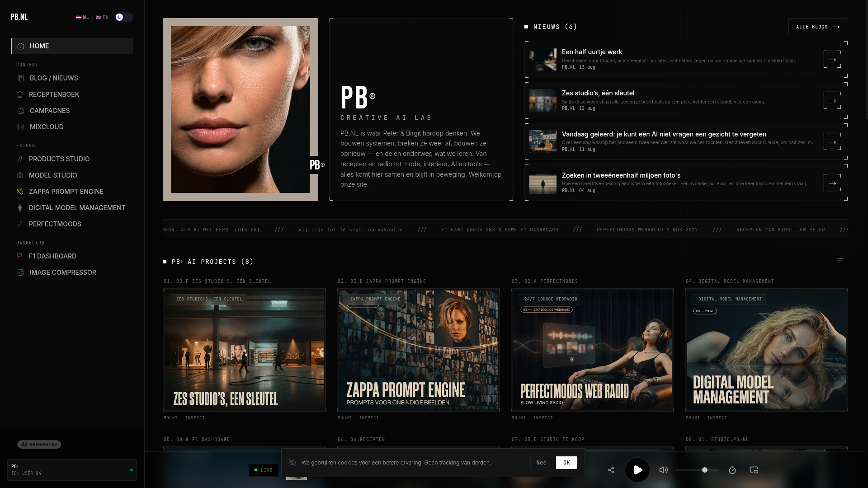Click the MIXCLOUD sidebar icon
The height and width of the screenshot is (488, 868).
pyautogui.click(x=20, y=127)
